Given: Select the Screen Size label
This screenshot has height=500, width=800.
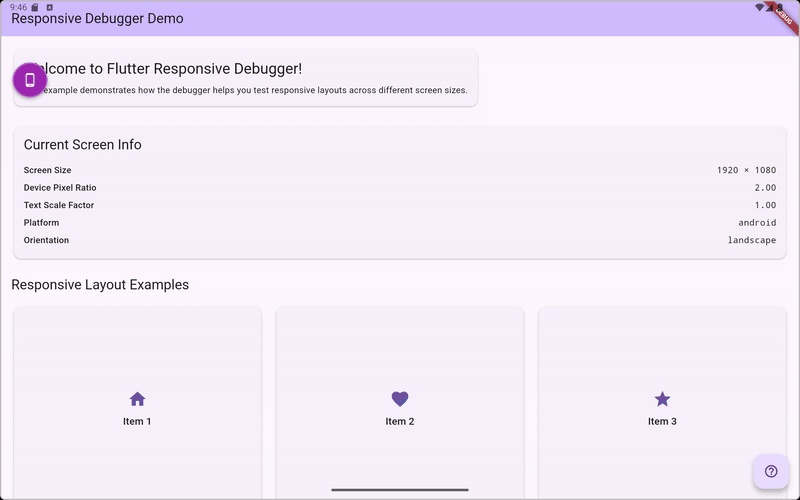Looking at the screenshot, I should pyautogui.click(x=47, y=170).
